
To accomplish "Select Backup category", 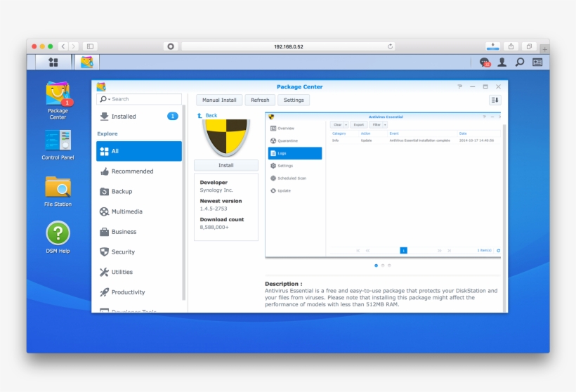I will [x=139, y=191].
